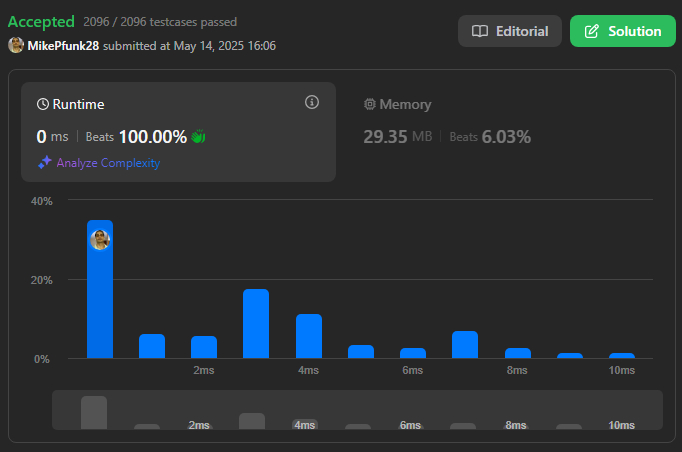Click the runtime info icon

click(x=312, y=102)
